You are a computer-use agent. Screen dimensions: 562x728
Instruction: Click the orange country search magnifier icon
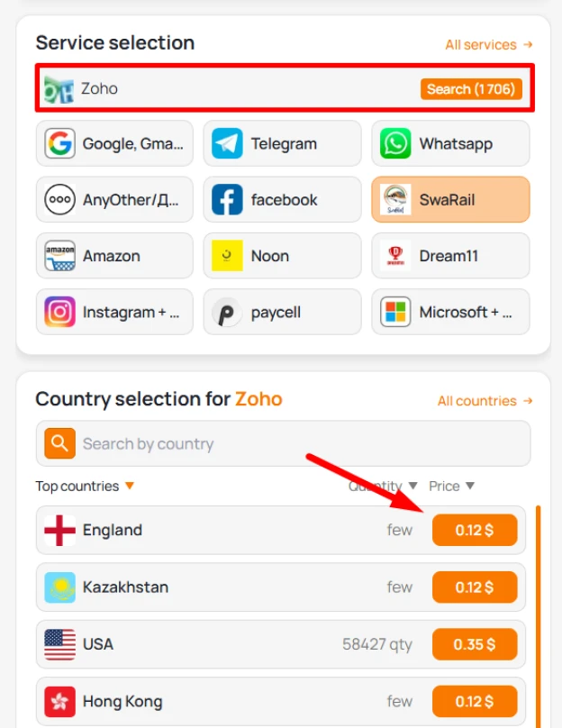59,443
